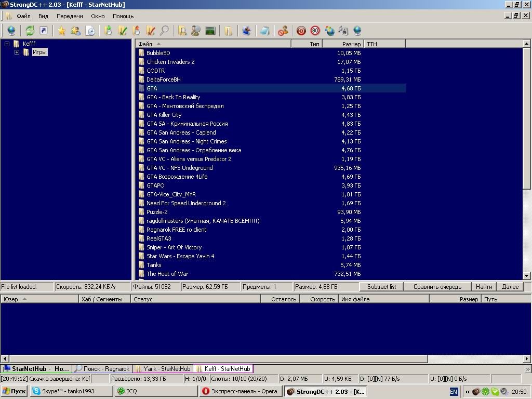Image resolution: width=532 pixels, height=399 pixels.
Task: Open Network Statistics green graph icon
Action: tap(210, 31)
